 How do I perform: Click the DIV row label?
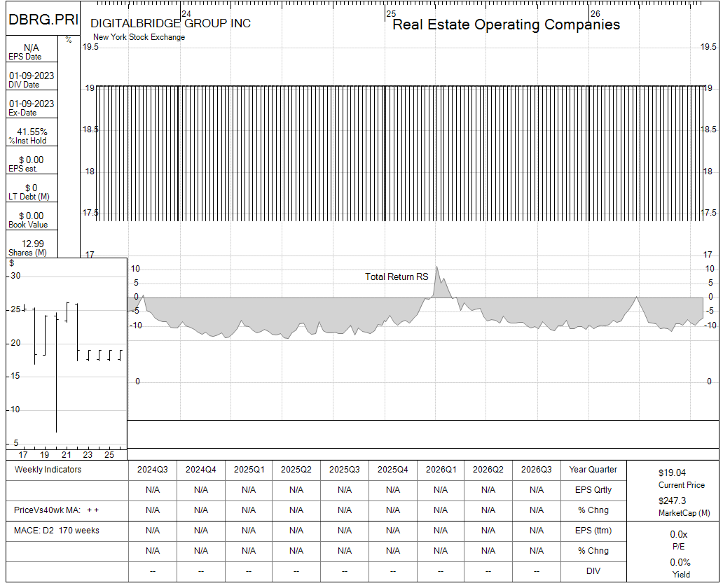click(593, 571)
